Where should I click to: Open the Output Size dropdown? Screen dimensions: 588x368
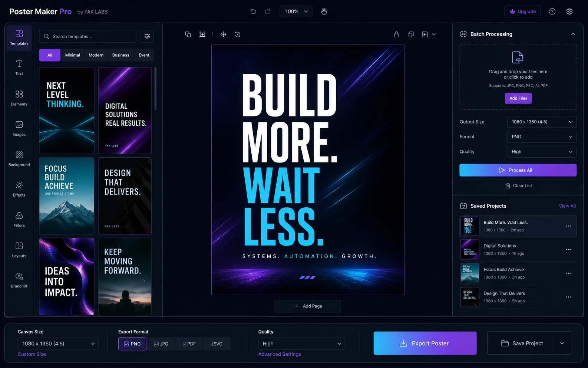542,122
